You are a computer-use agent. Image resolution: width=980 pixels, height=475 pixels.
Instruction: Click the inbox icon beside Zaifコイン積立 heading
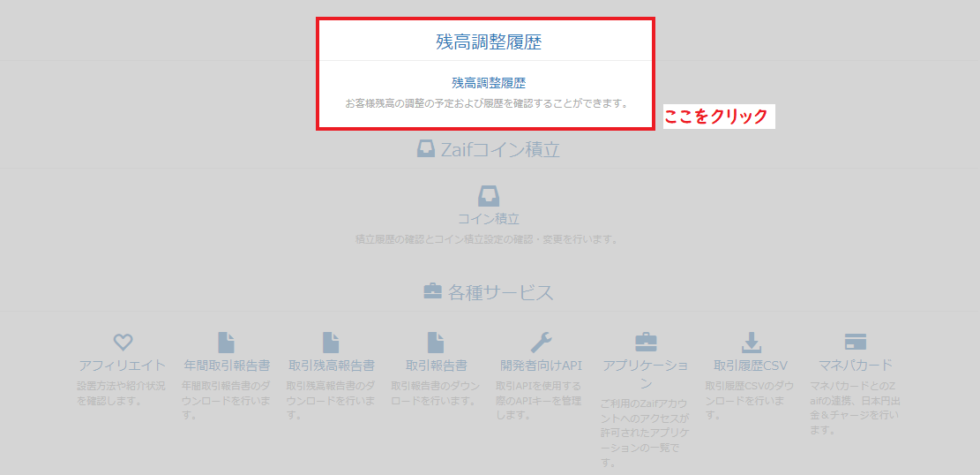[426, 149]
